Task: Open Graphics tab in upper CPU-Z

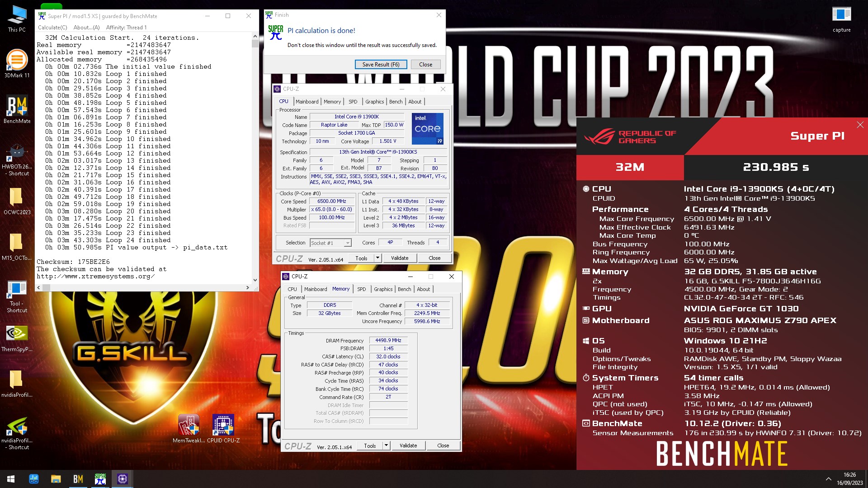Action: pos(374,102)
